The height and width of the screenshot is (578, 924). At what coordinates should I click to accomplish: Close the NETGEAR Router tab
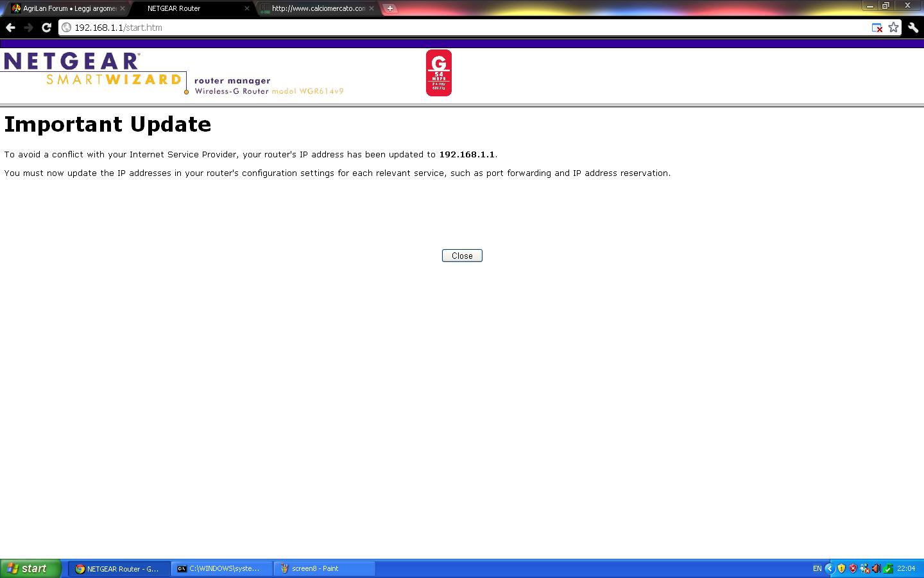pos(246,8)
